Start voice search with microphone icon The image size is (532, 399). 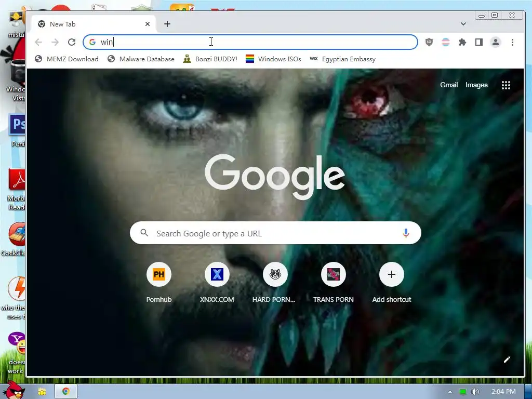tap(406, 233)
